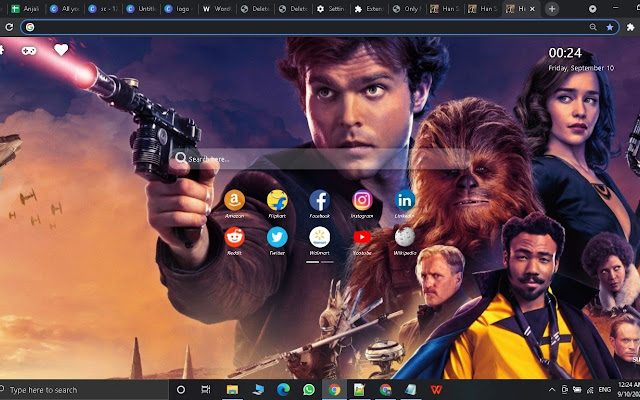This screenshot has width=640, height=400.
Task: Add a new browser tab
Action: click(x=552, y=9)
